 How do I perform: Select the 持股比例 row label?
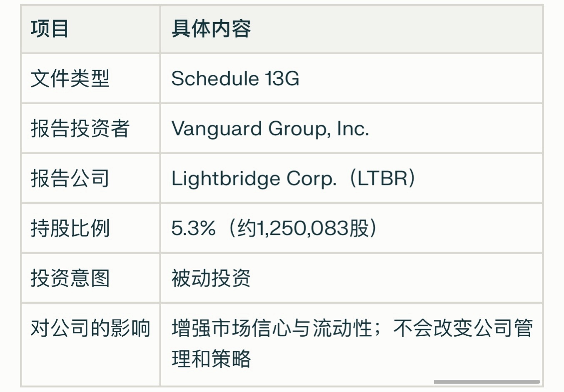tap(70, 228)
